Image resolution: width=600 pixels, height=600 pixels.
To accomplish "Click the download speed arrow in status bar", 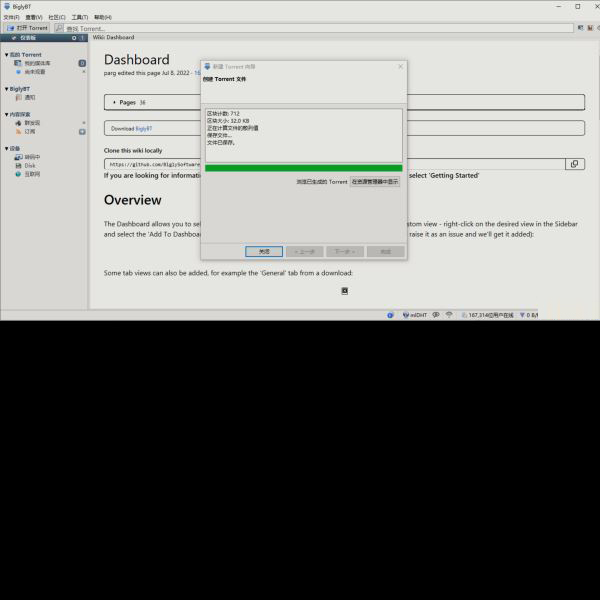I will tap(522, 315).
